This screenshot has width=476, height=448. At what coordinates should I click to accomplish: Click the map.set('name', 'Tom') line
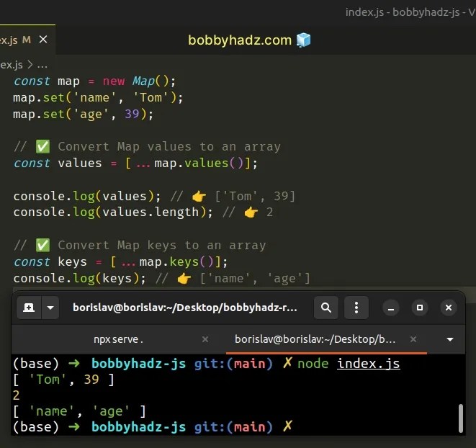coord(98,98)
